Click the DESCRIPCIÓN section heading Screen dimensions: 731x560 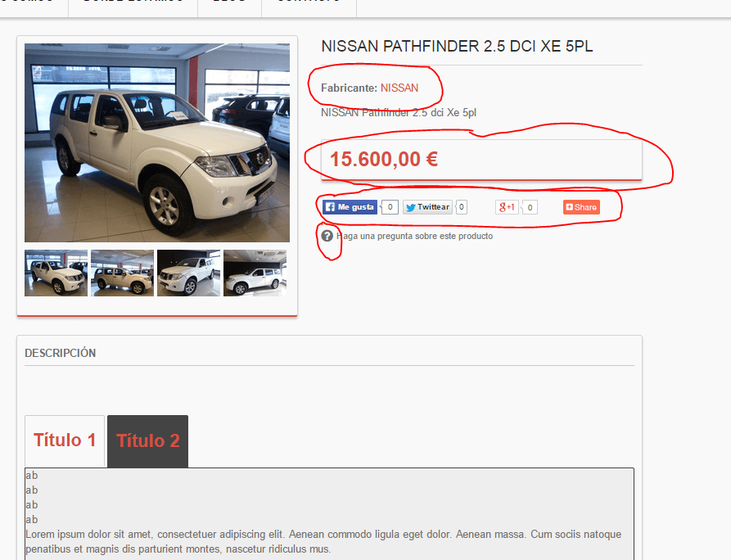click(60, 353)
